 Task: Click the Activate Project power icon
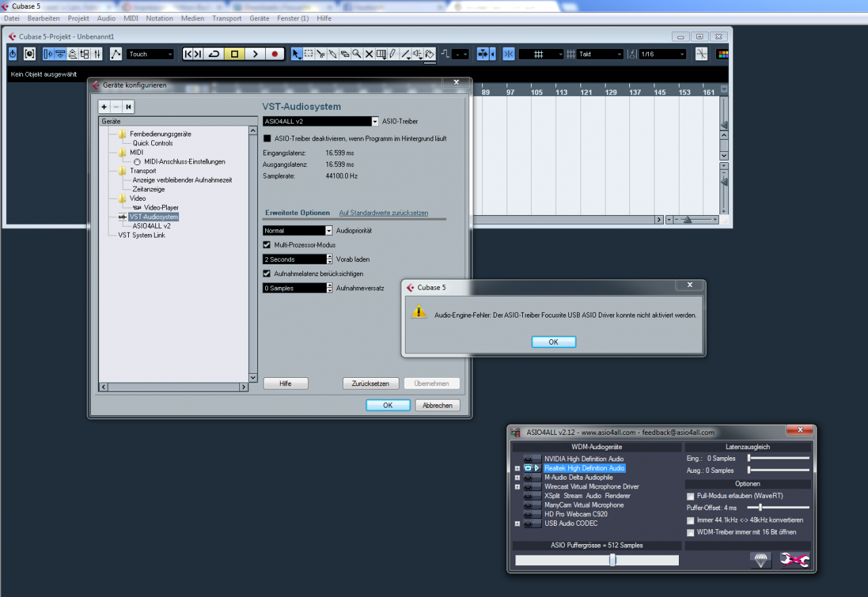tap(13, 54)
